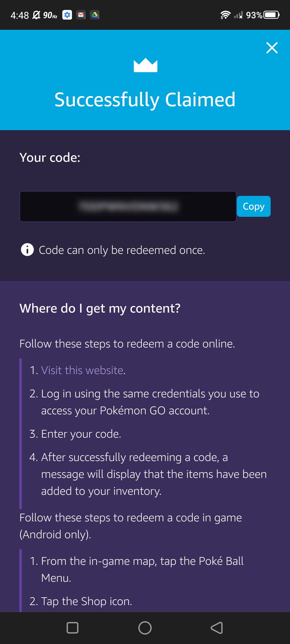The width and height of the screenshot is (290, 644).
Task: Tap the Android recent apps square button
Action: point(73,628)
